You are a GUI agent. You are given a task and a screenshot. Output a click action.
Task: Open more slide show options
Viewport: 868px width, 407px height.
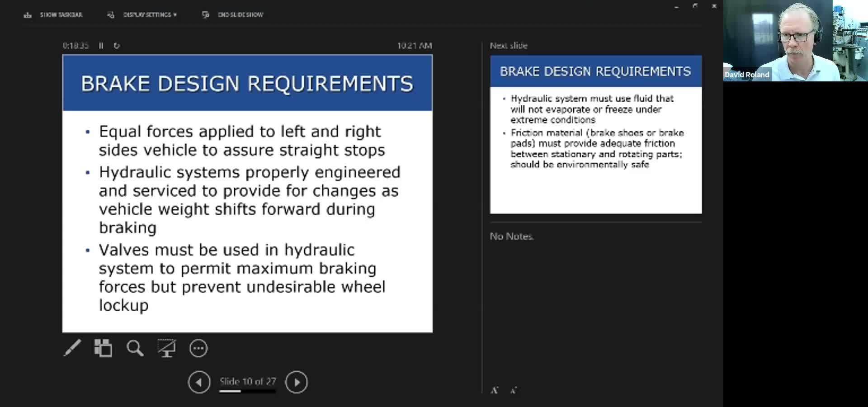coord(198,348)
